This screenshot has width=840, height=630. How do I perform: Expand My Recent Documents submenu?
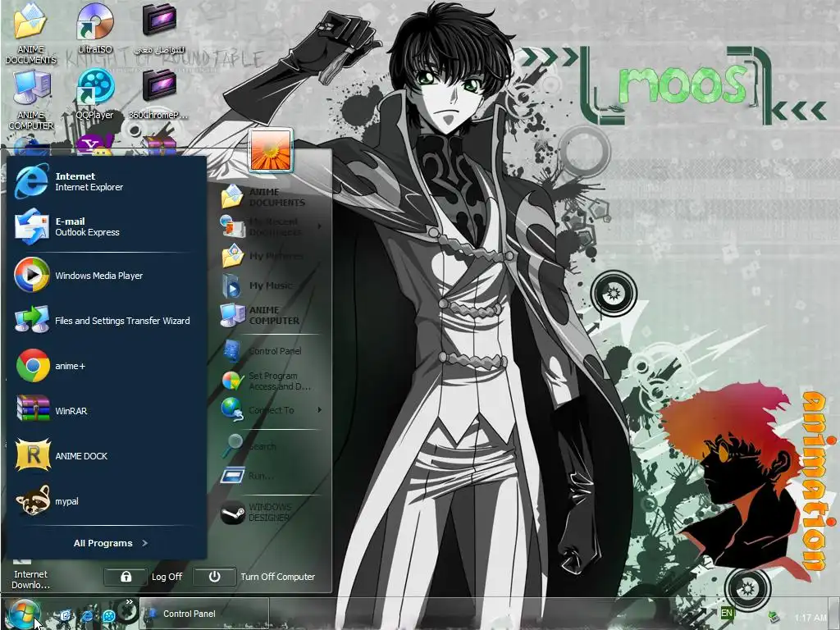point(271,226)
